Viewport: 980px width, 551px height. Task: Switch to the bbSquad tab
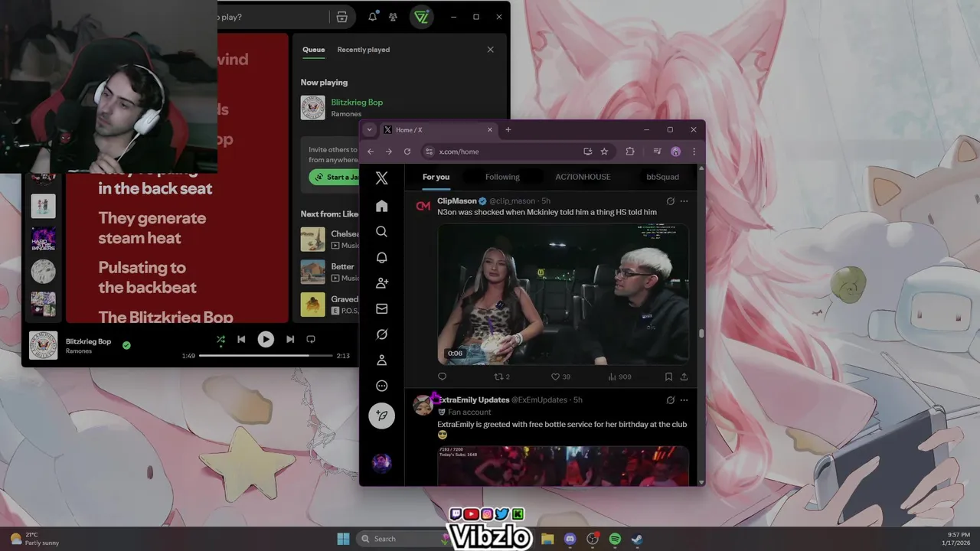[x=662, y=177]
